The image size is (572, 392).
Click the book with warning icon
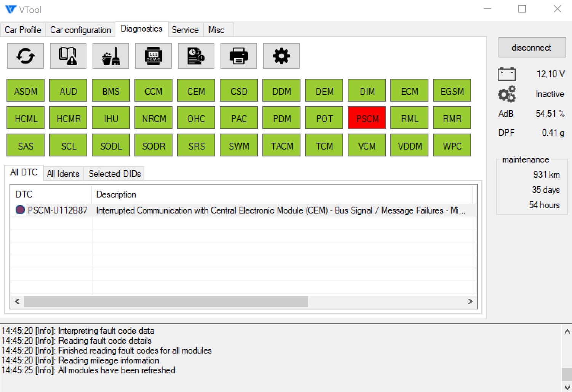(x=68, y=56)
